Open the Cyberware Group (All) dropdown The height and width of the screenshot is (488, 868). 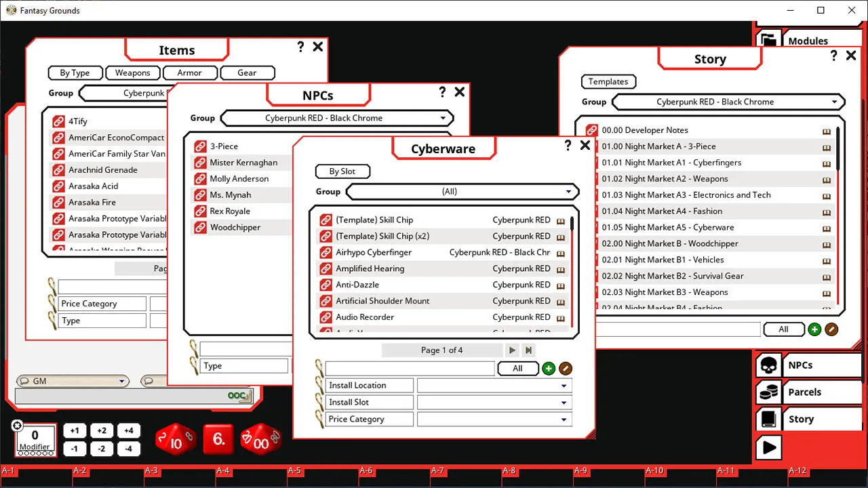tap(462, 192)
